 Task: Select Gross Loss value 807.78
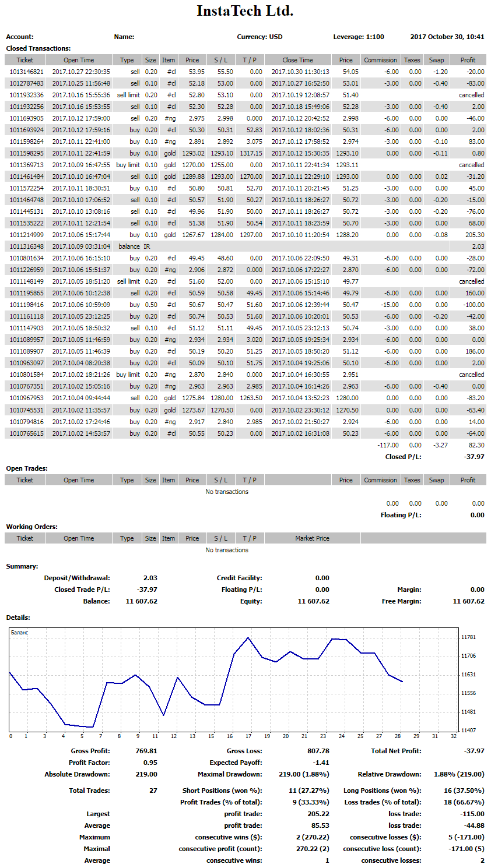click(x=318, y=751)
